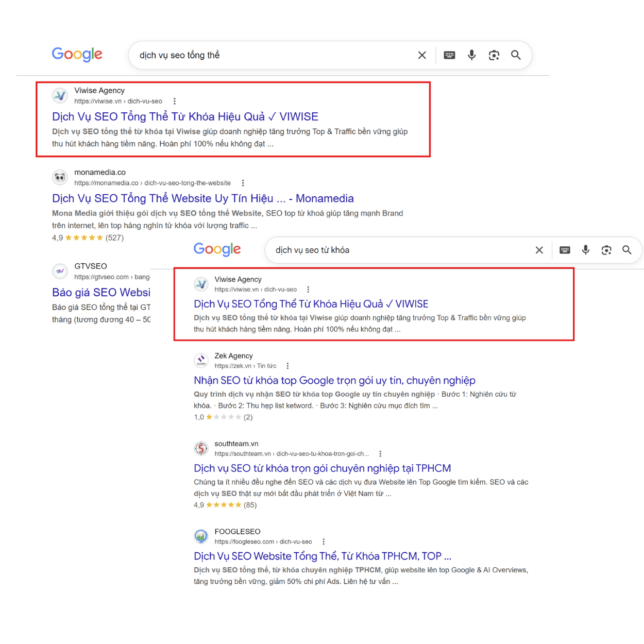Image resolution: width=644 pixels, height=644 pixels.
Task: Open on-screen keyboard in 'dịch vụ seo từ khóa' search bar
Action: coord(565,250)
